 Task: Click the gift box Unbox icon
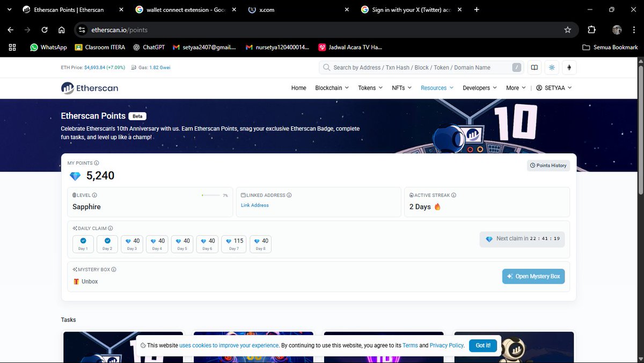click(76, 281)
